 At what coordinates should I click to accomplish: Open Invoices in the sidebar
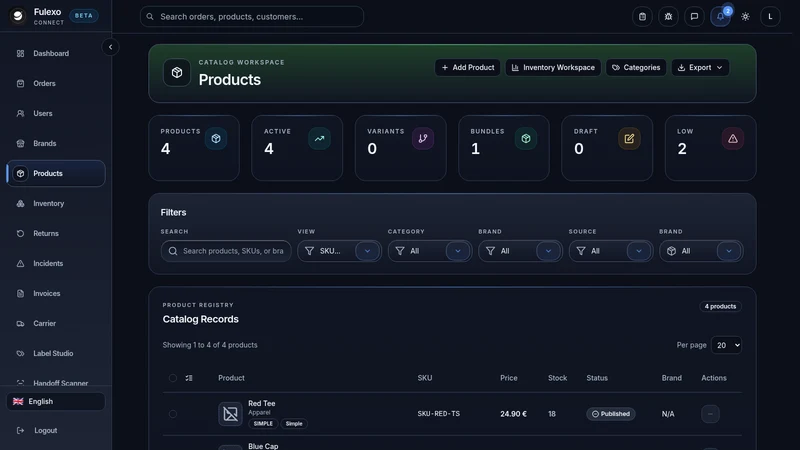click(56, 293)
